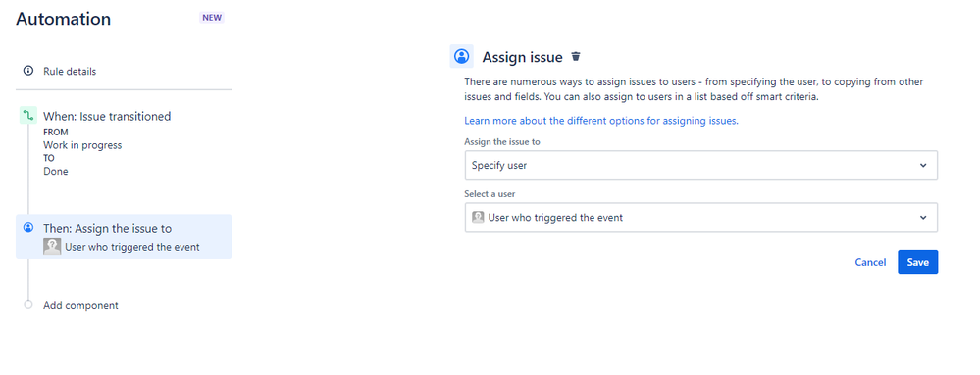This screenshot has height=375, width=980.
Task: Cancel editing the action
Action: [870, 262]
